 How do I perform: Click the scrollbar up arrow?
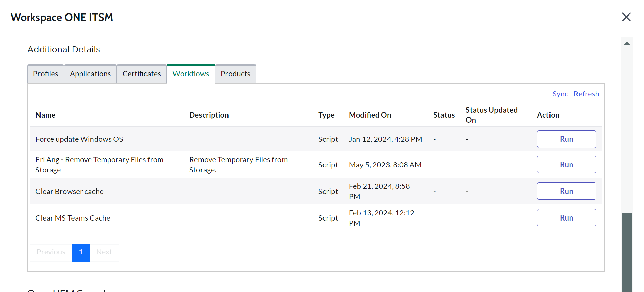[627, 43]
